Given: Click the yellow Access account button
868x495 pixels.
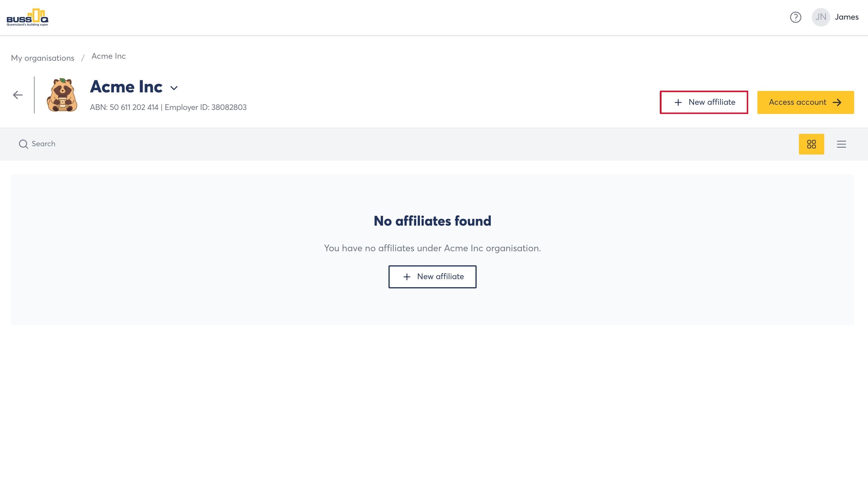Looking at the screenshot, I should (x=806, y=102).
